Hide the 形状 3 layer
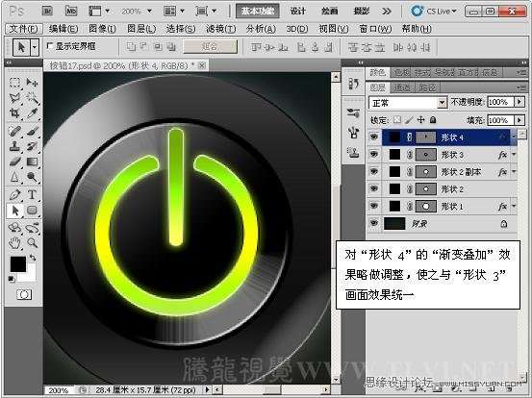The height and width of the screenshot is (398, 532). point(374,154)
